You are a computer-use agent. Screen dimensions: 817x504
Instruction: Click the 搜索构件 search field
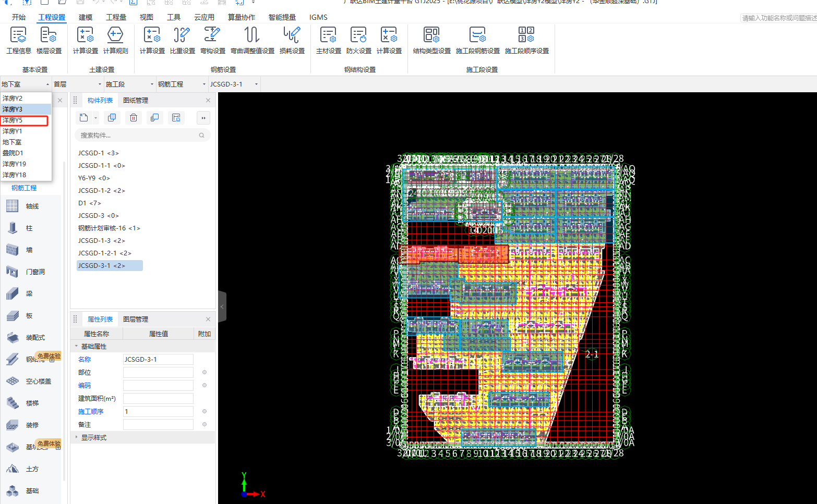pyautogui.click(x=142, y=135)
